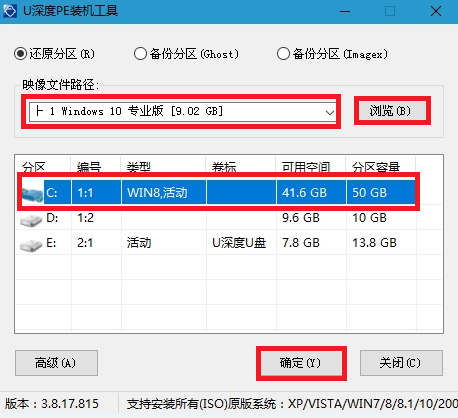Click the 50 GB capacity cell
458x418 pixels.
369,193
